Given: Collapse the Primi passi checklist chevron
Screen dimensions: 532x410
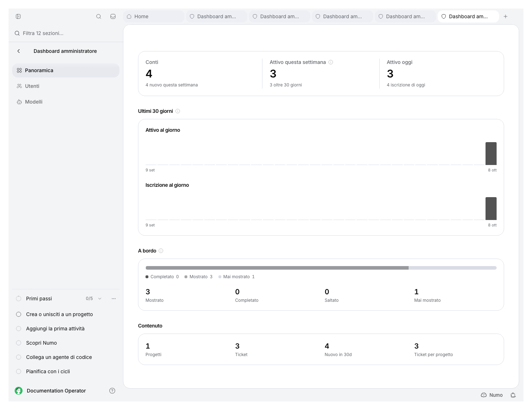Looking at the screenshot, I should [x=100, y=299].
